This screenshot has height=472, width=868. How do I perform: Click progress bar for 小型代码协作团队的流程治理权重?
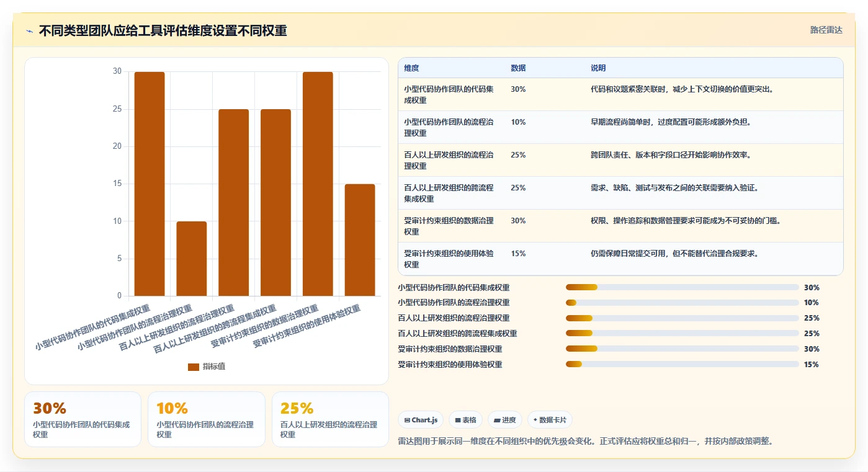pos(682,303)
